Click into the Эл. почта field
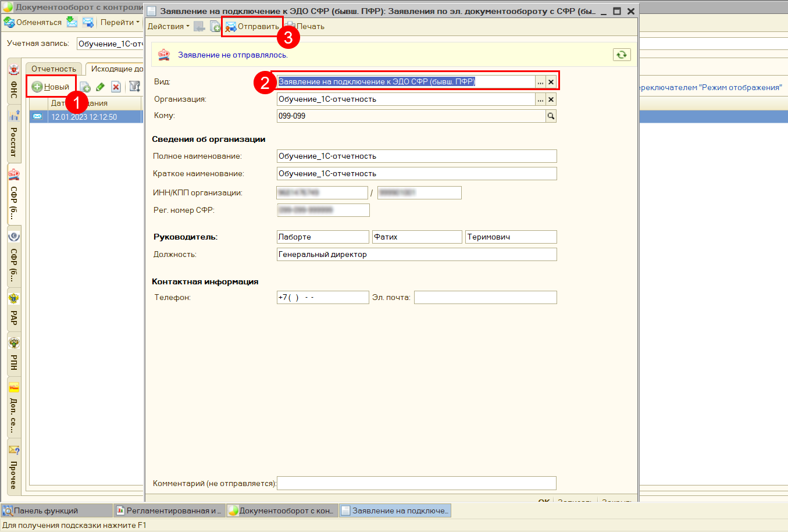The height and width of the screenshot is (532, 788). (485, 298)
